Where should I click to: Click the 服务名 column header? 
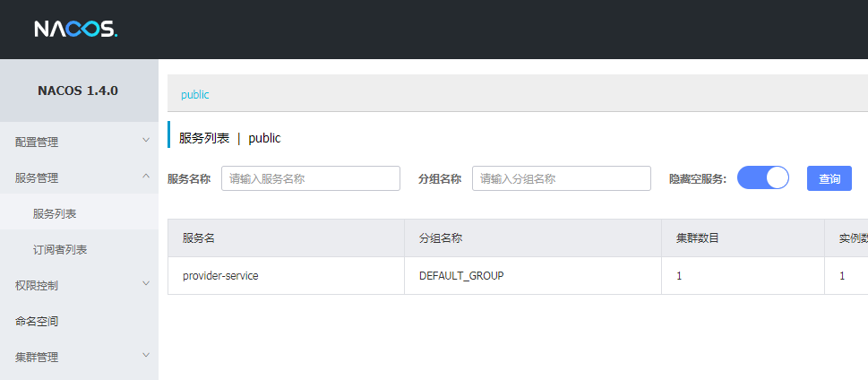click(286, 238)
